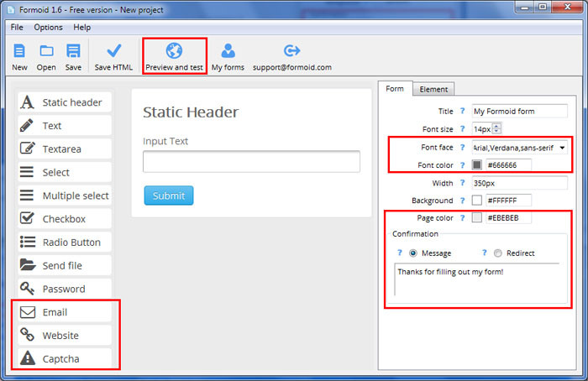
Task: Add a Radio Button element
Action: (x=65, y=242)
